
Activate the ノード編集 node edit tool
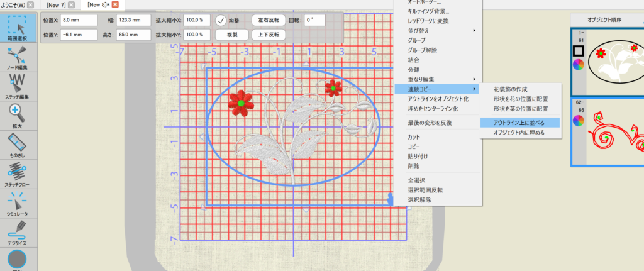pyautogui.click(x=18, y=58)
